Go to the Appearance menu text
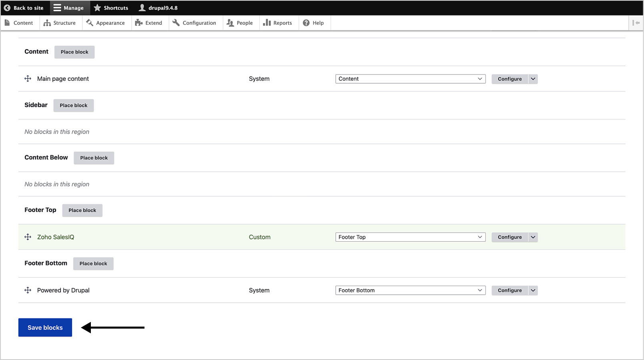The height and width of the screenshot is (360, 644). tap(110, 23)
